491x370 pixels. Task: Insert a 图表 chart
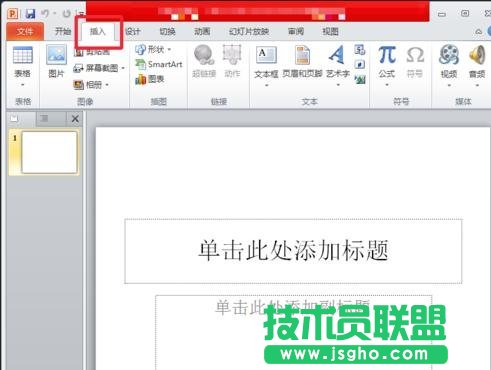tap(150, 79)
